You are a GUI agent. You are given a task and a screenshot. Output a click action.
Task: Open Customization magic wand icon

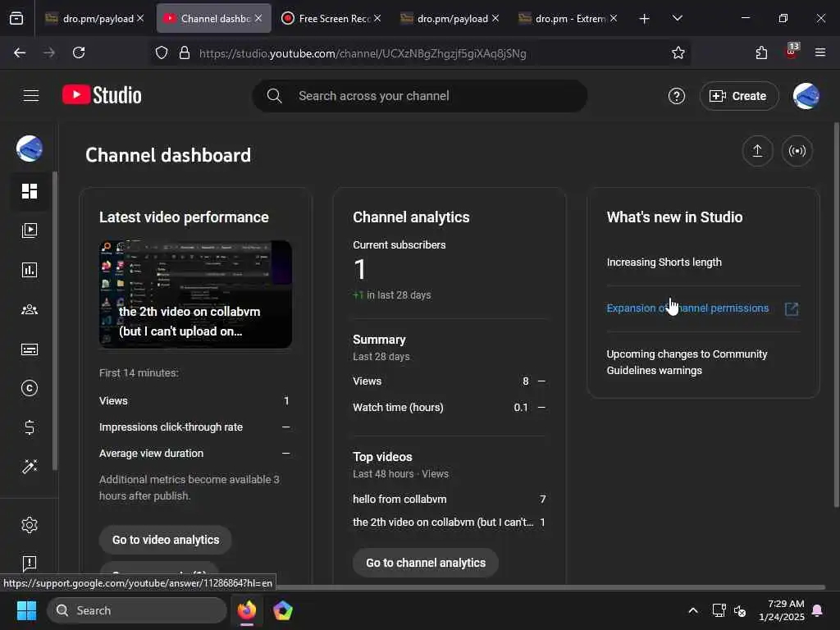pyautogui.click(x=30, y=467)
